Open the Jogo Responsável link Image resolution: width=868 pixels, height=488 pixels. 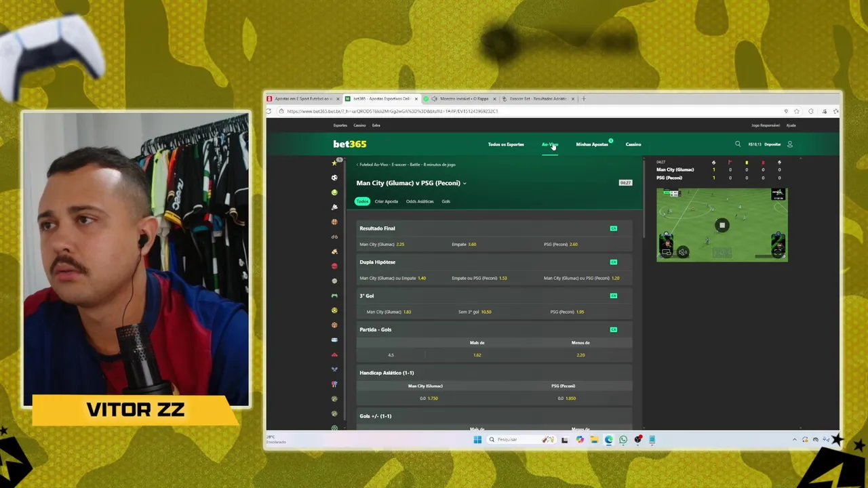(x=766, y=125)
